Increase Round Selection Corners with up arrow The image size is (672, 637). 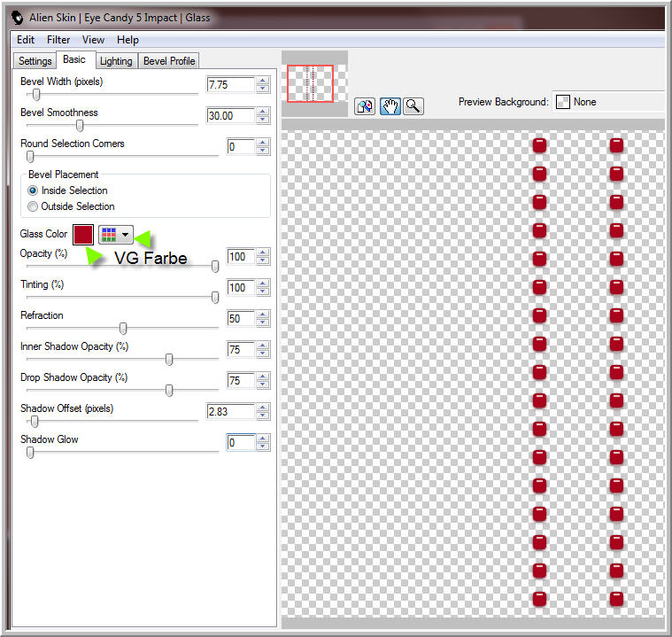(263, 143)
